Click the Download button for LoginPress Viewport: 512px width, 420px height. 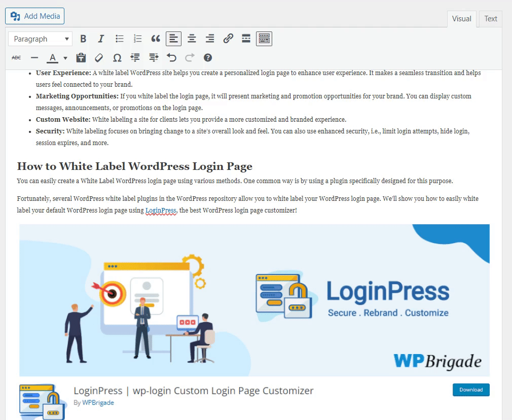(471, 390)
